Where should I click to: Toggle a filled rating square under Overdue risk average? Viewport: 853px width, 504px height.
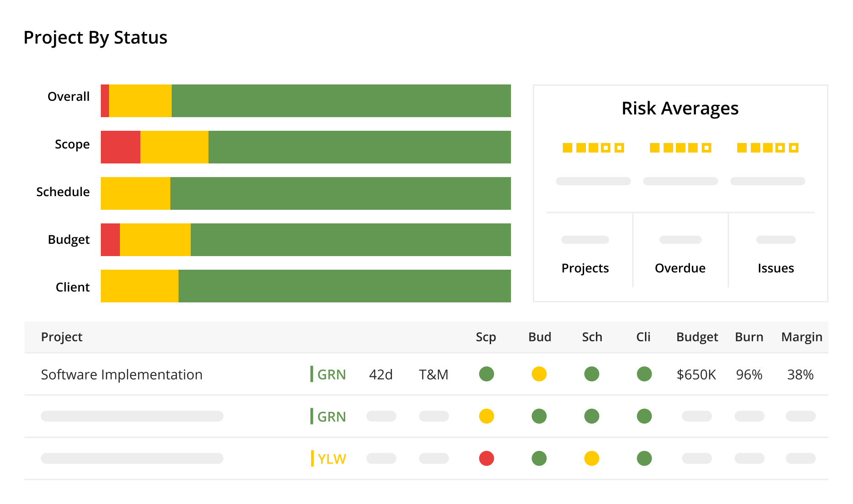pos(654,148)
